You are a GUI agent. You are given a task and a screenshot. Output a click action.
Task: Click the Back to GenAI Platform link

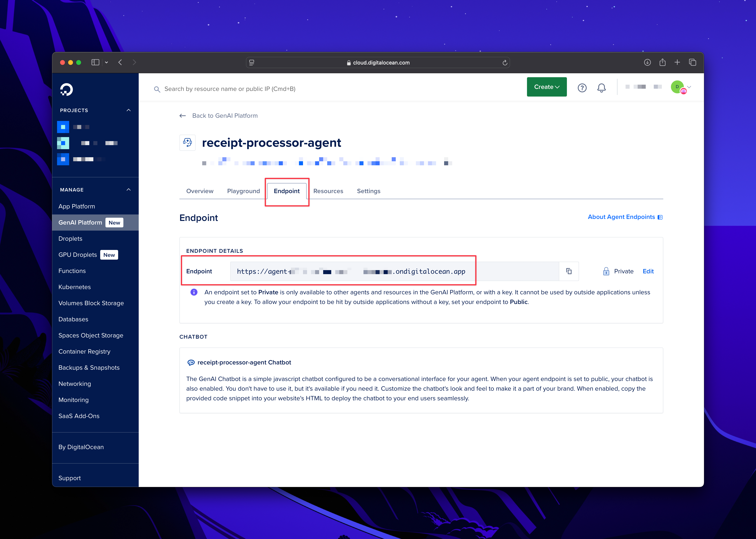225,115
